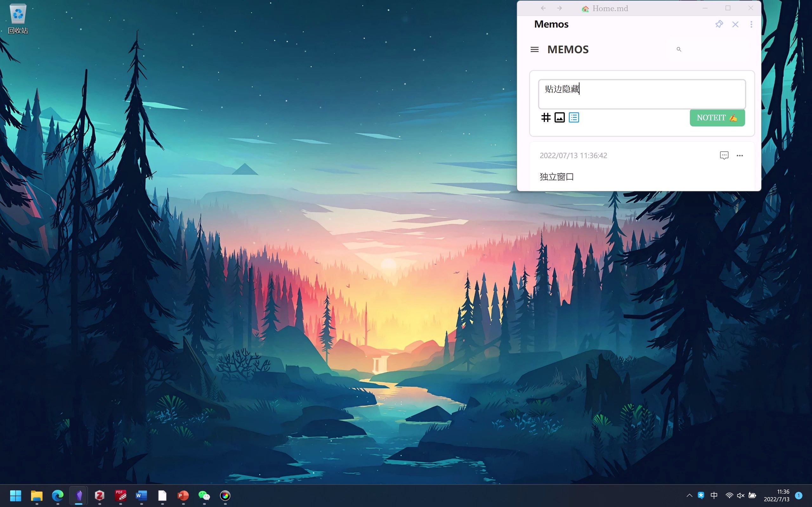812x507 pixels.
Task: Toggle the pin icon on the Memos pane
Action: pos(719,24)
